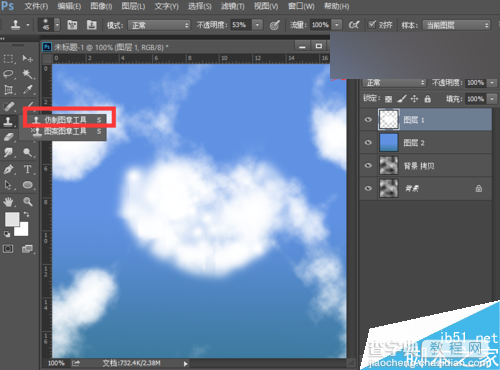
Task: Select the Horizontal Type tool
Action: (27, 169)
